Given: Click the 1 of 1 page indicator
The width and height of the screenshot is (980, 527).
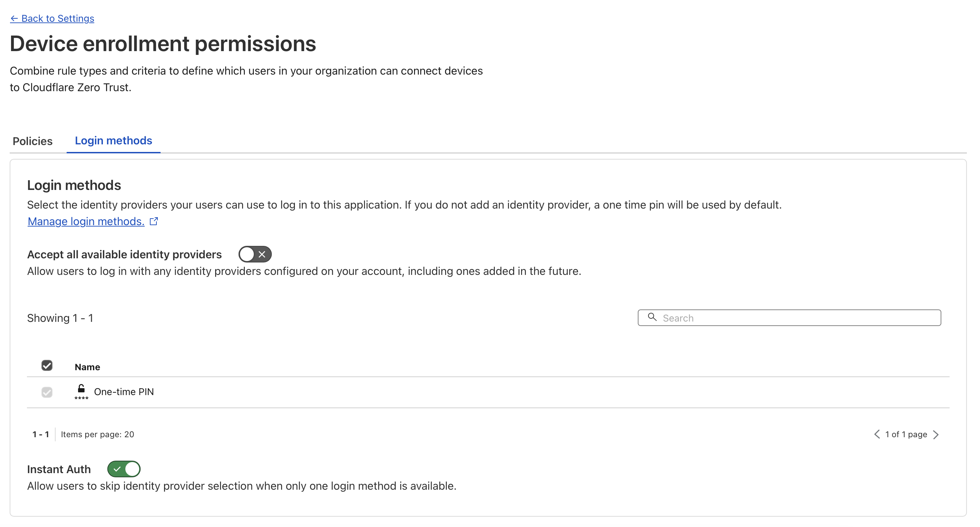Looking at the screenshot, I should coord(906,434).
